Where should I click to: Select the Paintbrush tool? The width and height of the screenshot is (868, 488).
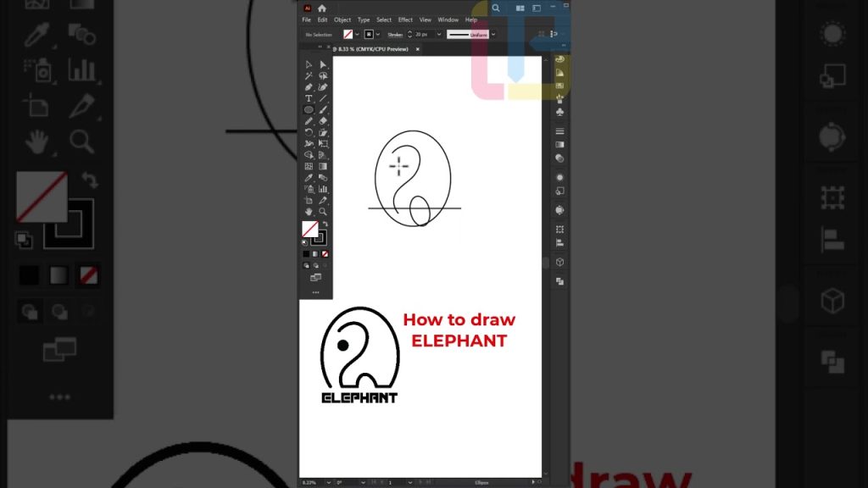point(323,109)
